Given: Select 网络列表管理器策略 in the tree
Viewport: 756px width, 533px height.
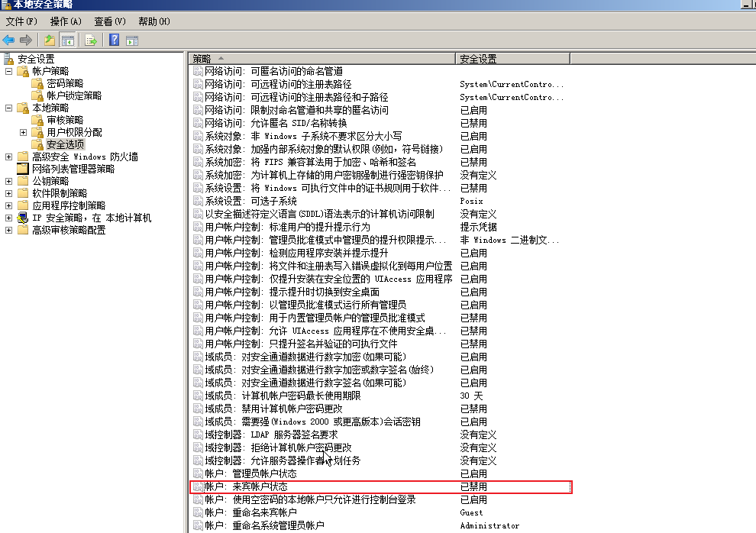Looking at the screenshot, I should tap(73, 170).
